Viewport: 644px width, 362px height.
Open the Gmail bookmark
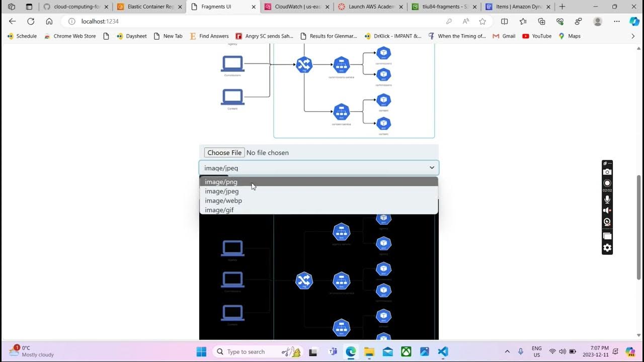504,36
